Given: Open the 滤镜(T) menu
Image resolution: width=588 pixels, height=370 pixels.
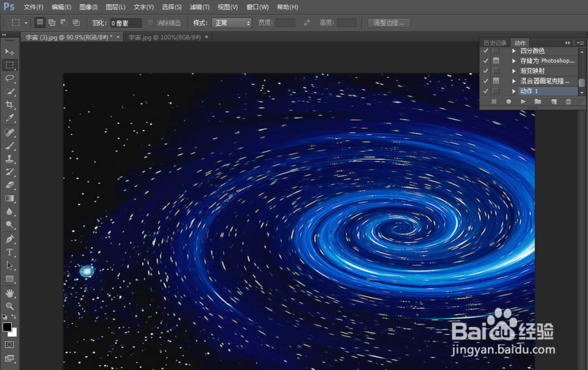Looking at the screenshot, I should [199, 7].
